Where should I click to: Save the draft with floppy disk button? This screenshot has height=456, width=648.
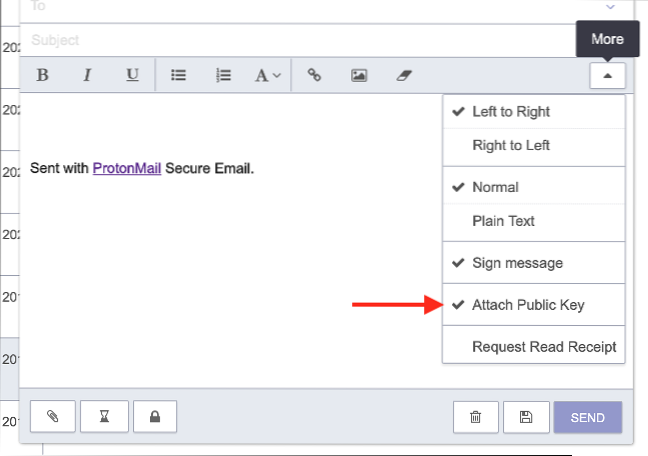526,417
